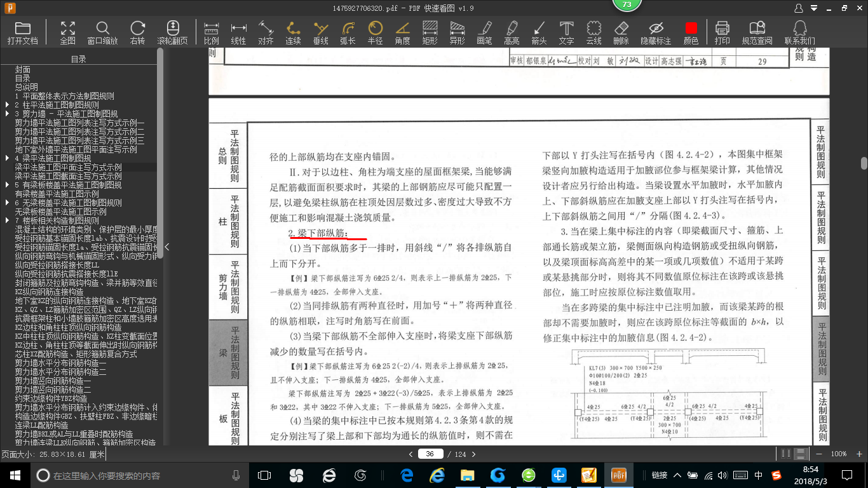
Task: Select the 矩形 (rectangle) markup tool
Action: point(430,30)
